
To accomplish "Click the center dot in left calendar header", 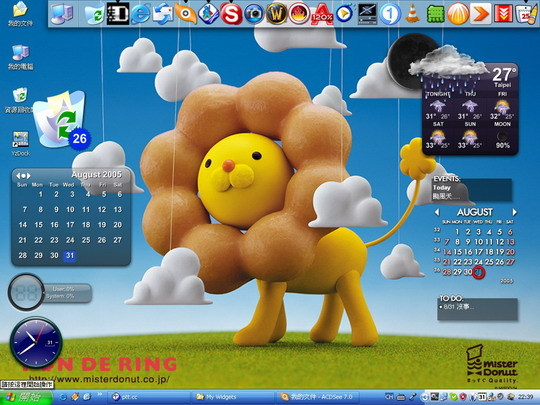I will click(x=23, y=176).
